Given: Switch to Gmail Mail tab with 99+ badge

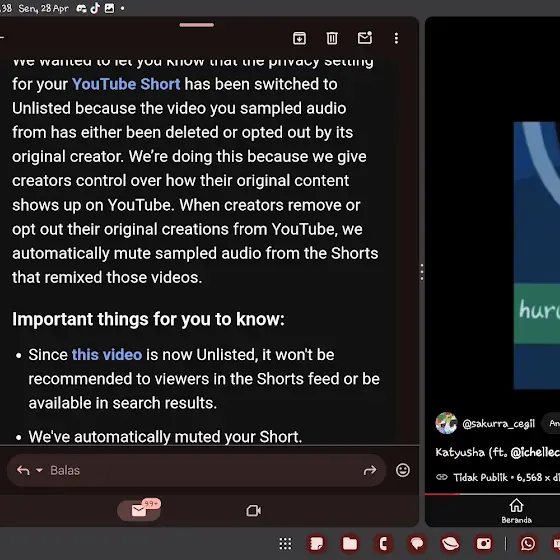Looking at the screenshot, I should coord(139,510).
